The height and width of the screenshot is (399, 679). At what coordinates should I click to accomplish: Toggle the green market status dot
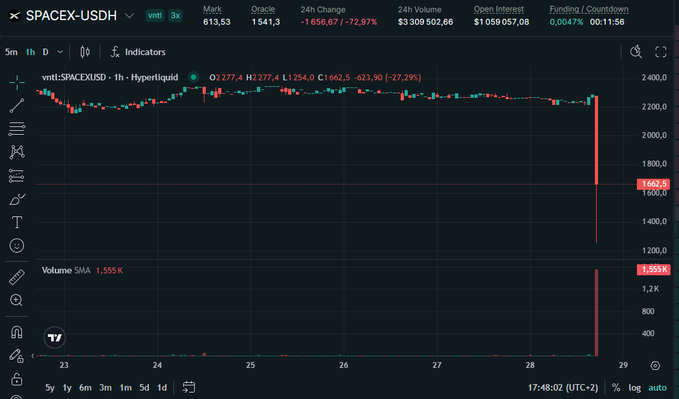(193, 78)
